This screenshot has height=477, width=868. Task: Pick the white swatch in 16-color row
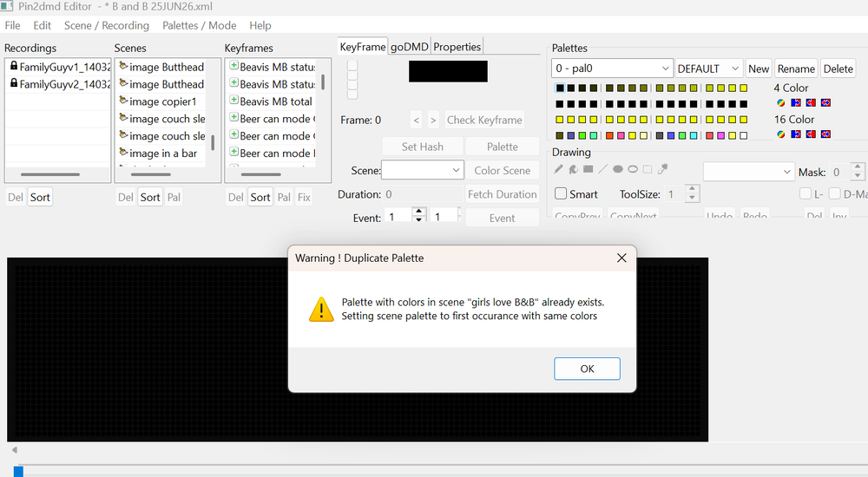[744, 135]
